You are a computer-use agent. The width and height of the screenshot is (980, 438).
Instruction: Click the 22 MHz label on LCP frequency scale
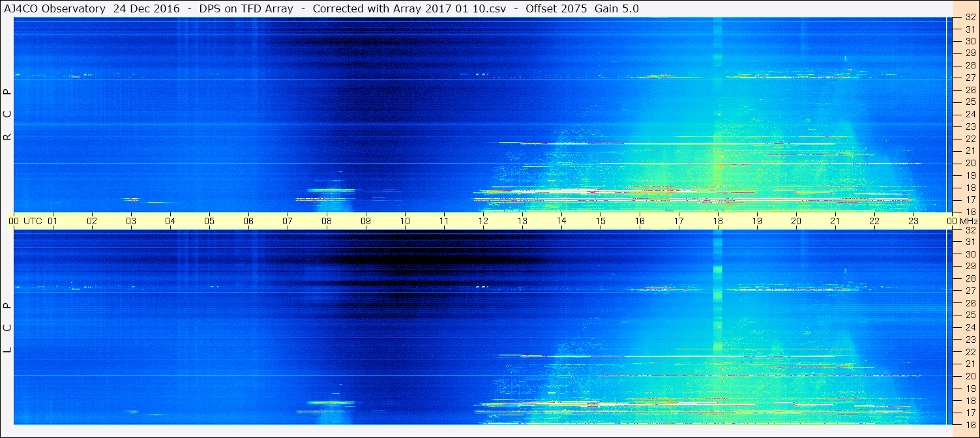(970, 352)
